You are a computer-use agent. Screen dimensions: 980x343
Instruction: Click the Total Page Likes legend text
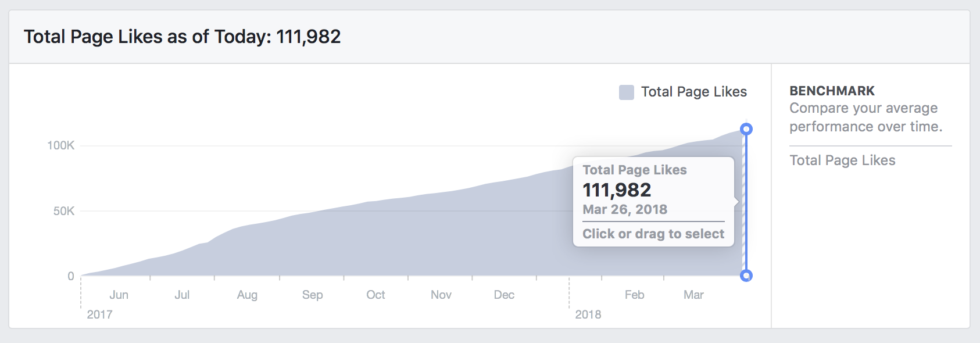(x=694, y=92)
